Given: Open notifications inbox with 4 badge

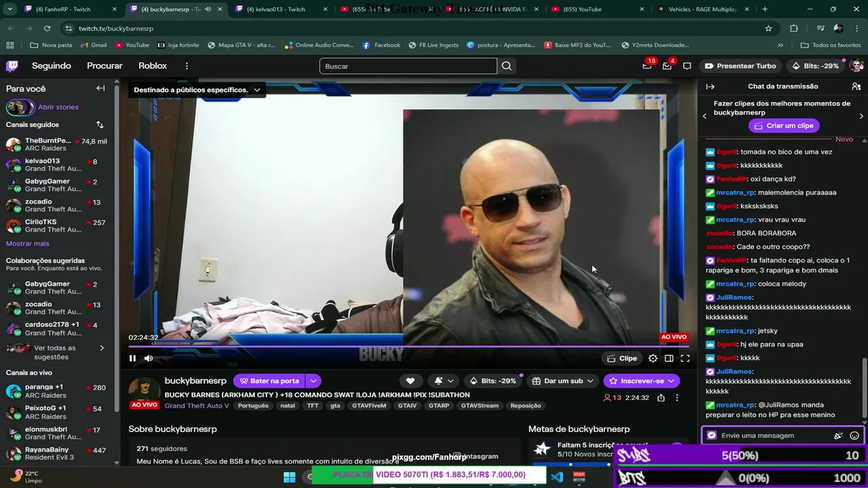Looking at the screenshot, I should pyautogui.click(x=667, y=66).
